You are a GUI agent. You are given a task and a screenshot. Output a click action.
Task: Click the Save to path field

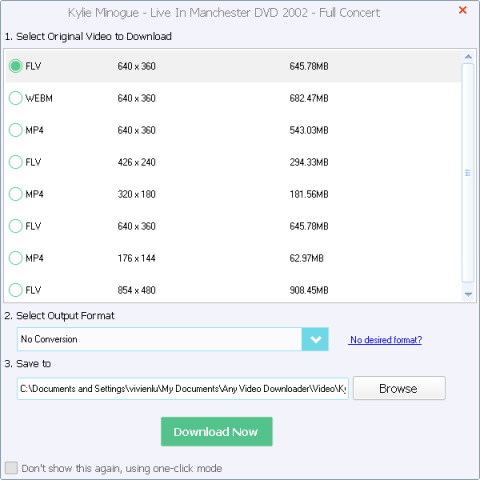(x=183, y=389)
